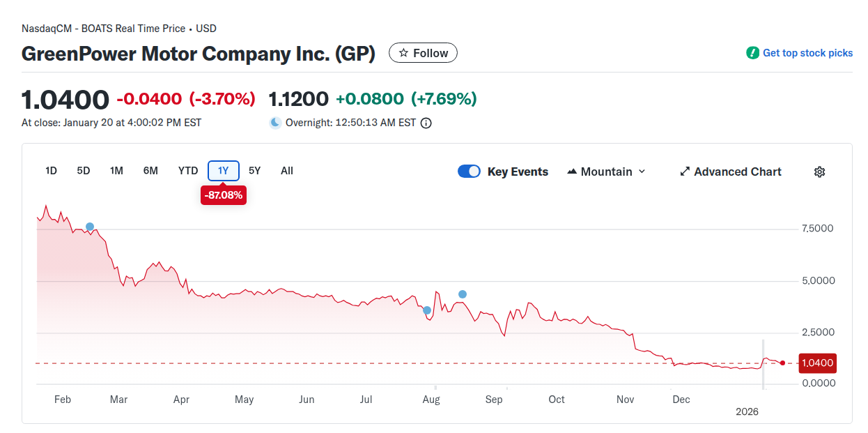Click the 1.0400 current price label

(x=817, y=363)
